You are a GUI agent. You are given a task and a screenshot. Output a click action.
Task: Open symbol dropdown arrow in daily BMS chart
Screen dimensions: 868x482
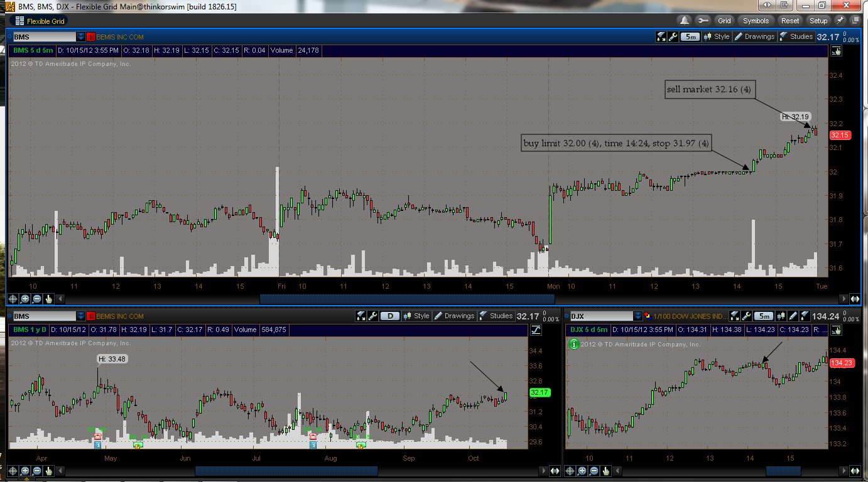81,316
